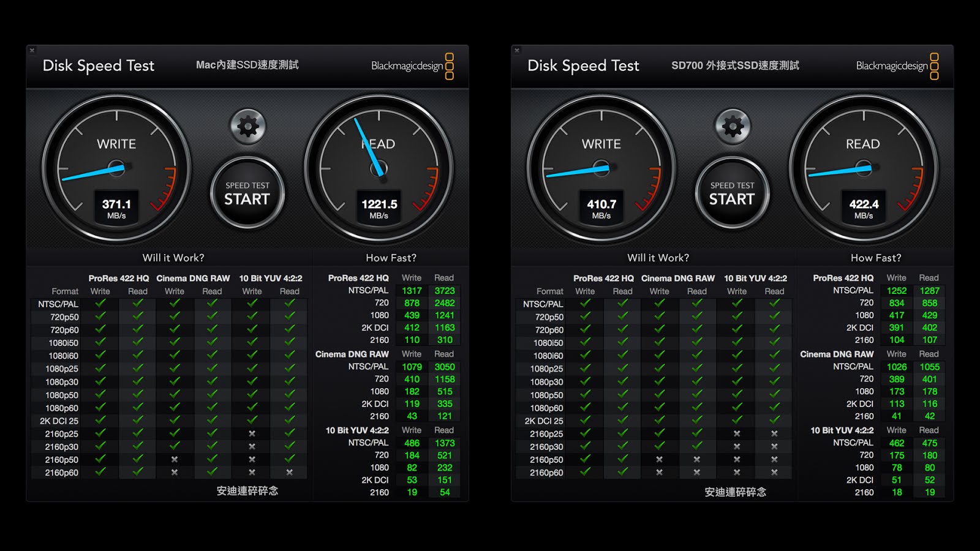The image size is (980, 551).
Task: Click SD700 window Cinema DNG NTSC/PAL write 1026
Action: click(897, 367)
